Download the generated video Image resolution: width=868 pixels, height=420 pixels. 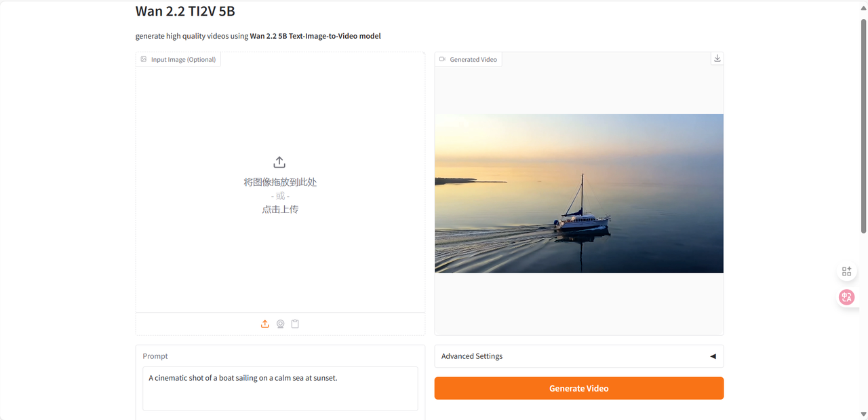click(x=717, y=58)
